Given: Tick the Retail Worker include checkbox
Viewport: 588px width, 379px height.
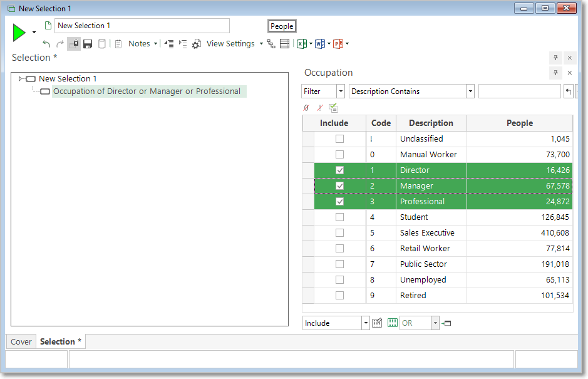Looking at the screenshot, I should click(340, 249).
